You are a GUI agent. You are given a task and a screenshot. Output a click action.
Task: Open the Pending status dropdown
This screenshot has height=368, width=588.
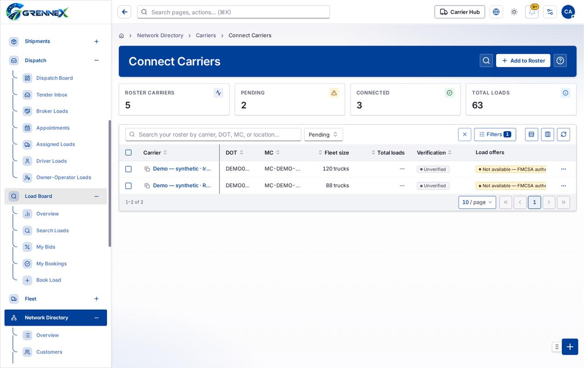(323, 134)
